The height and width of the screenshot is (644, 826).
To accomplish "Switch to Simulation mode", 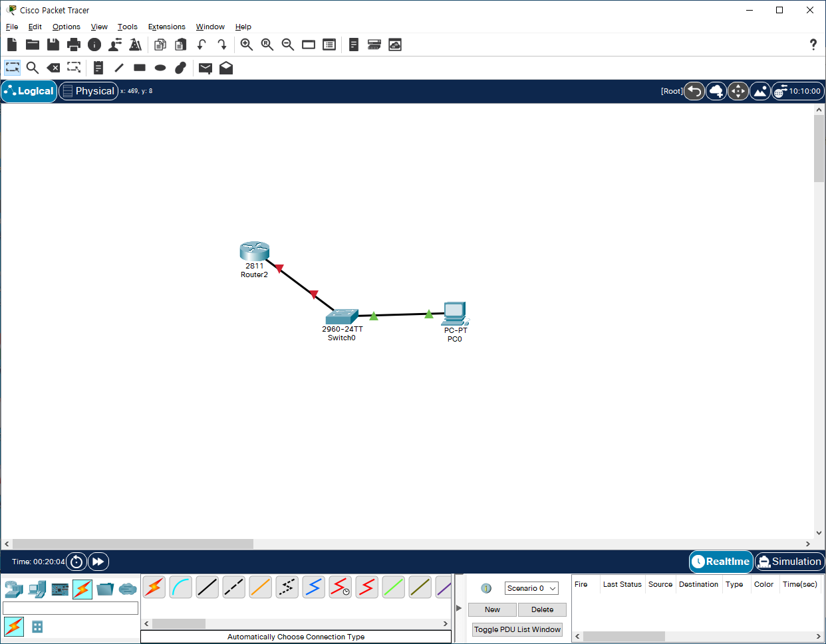I will point(789,562).
